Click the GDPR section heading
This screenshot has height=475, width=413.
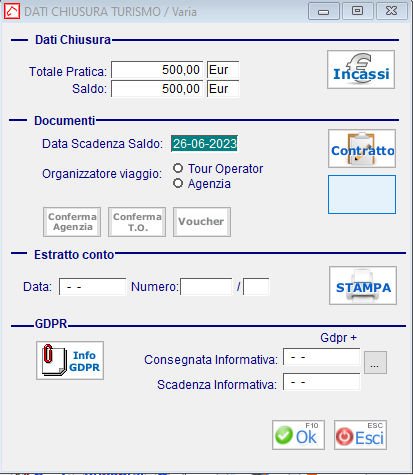coord(51,324)
